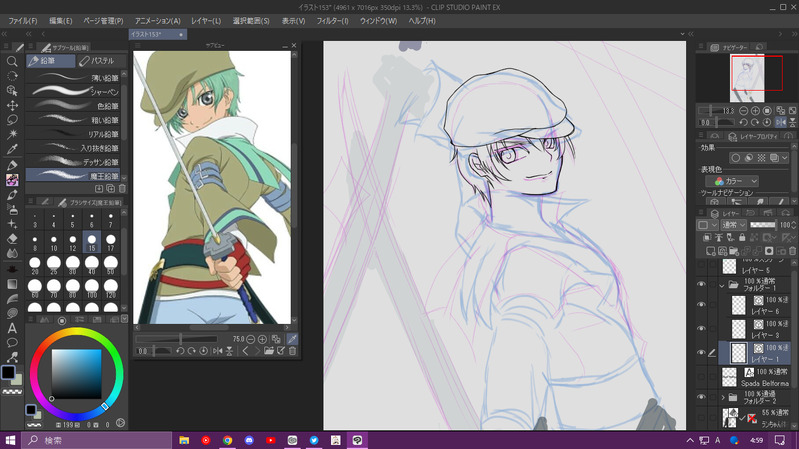Open the ファイル(F) menu
The image size is (799, 449).
click(x=23, y=21)
